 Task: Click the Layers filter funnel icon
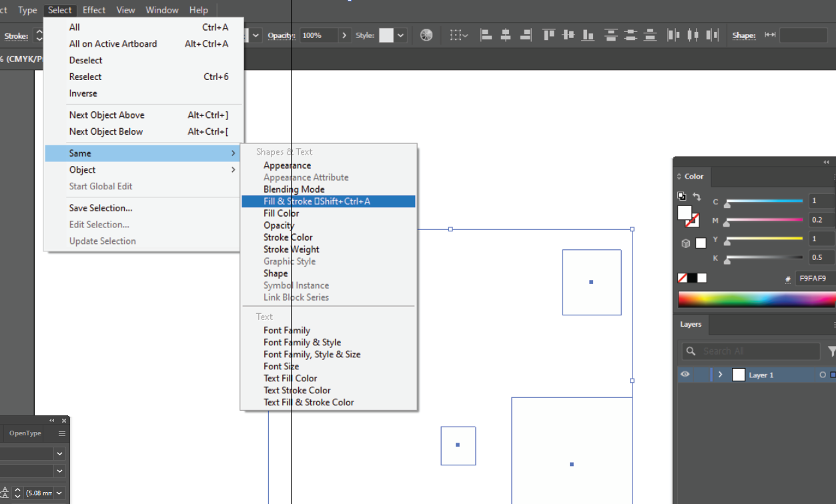pos(831,351)
